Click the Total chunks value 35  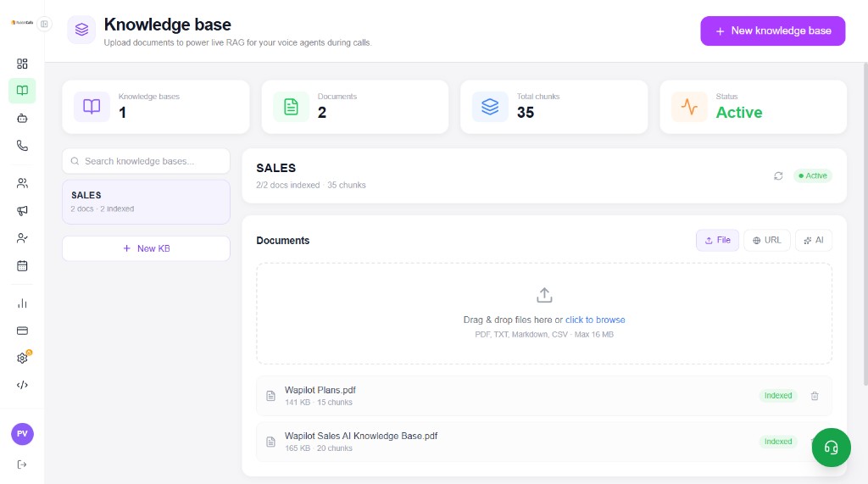click(x=526, y=113)
